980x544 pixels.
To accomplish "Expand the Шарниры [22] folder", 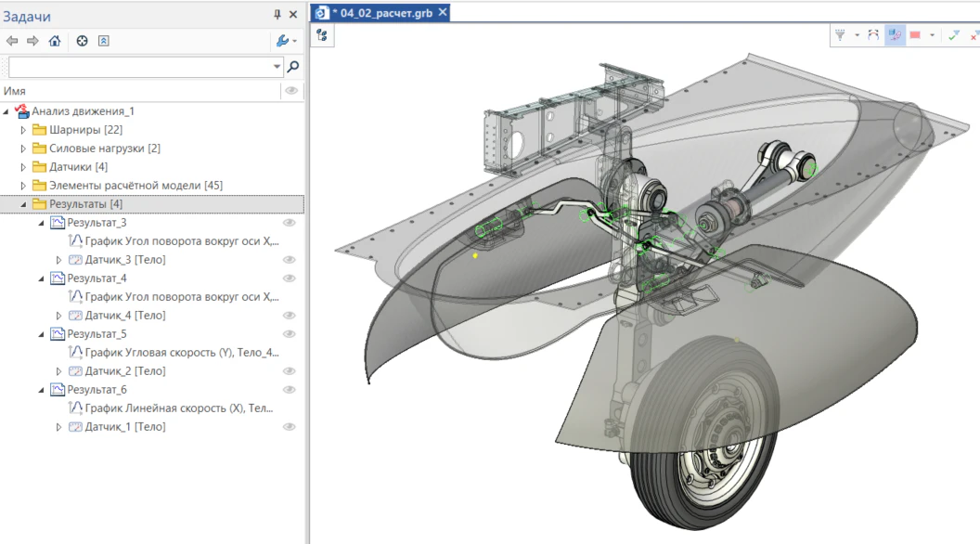I will (23, 130).
